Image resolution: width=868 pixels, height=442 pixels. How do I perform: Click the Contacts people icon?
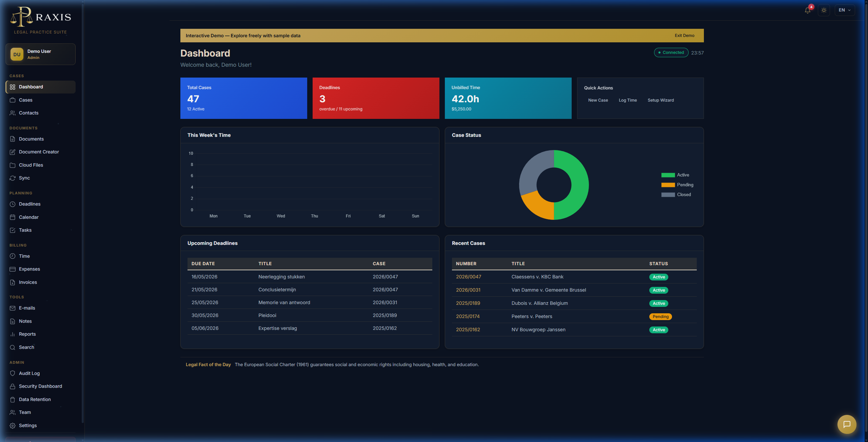pos(13,113)
